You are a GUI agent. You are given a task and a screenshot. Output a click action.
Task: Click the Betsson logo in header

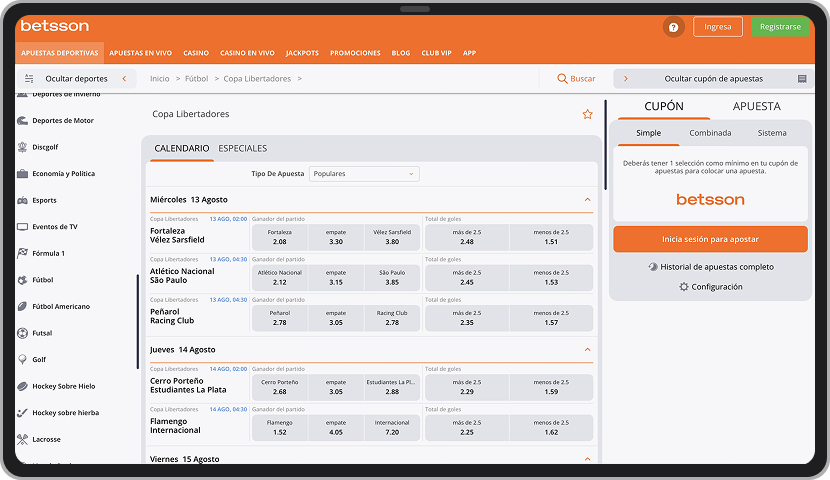[x=55, y=26]
